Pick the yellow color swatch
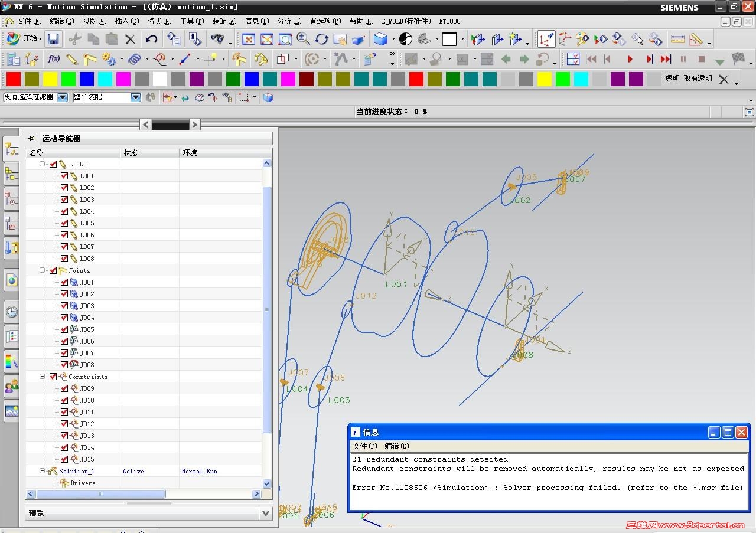 (50, 79)
